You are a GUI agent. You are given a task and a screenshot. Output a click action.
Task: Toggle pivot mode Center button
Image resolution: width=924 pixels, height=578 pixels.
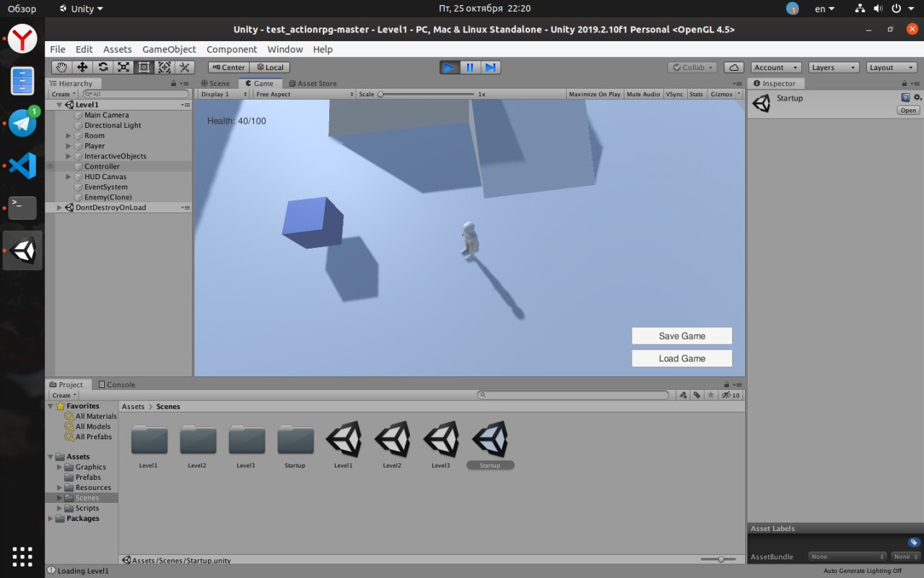229,67
